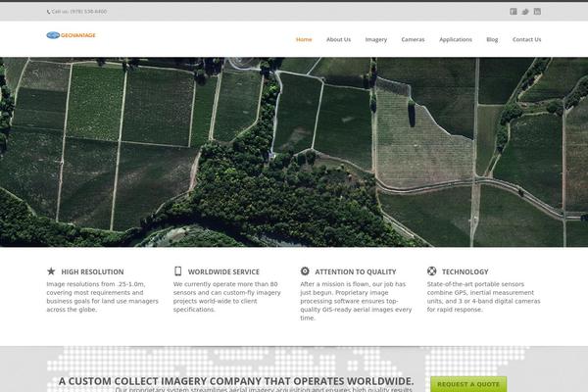Viewport: 588px width, 392px height.
Task: Click text 'Image resolutions from .25-1.0m'
Action: (96, 284)
